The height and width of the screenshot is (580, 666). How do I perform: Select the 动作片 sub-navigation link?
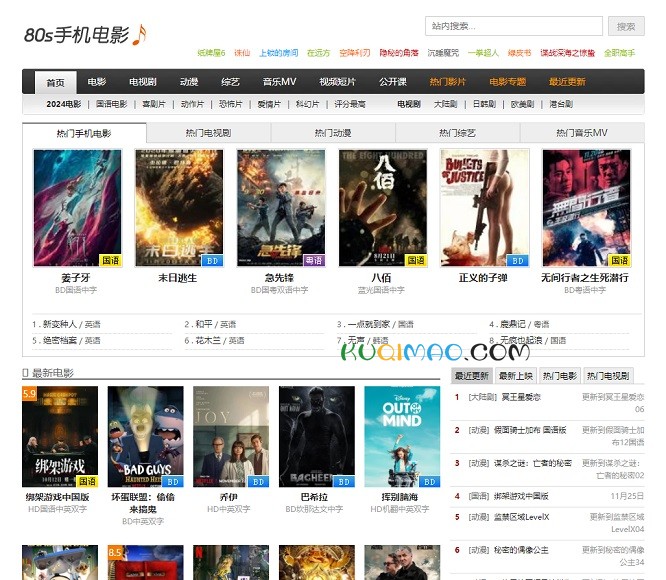click(192, 104)
